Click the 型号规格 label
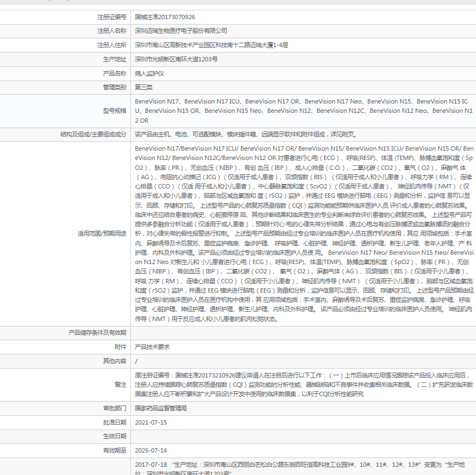This screenshot has width=476, height=475. (114, 111)
